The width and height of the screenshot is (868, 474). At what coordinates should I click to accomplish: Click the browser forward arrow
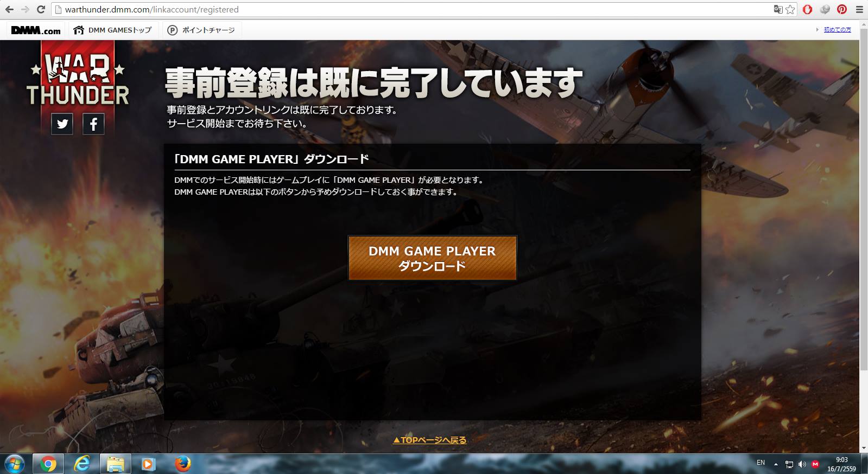pyautogui.click(x=25, y=9)
